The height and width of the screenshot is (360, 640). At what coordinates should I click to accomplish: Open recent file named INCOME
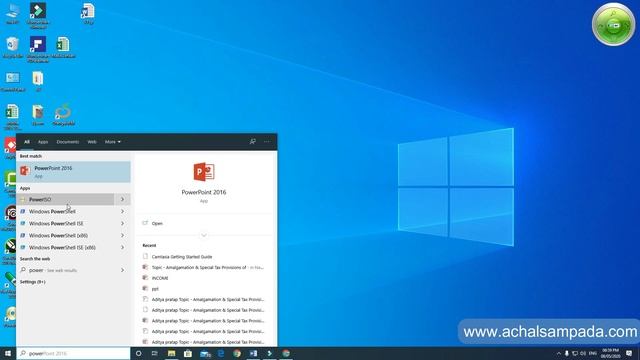point(160,278)
